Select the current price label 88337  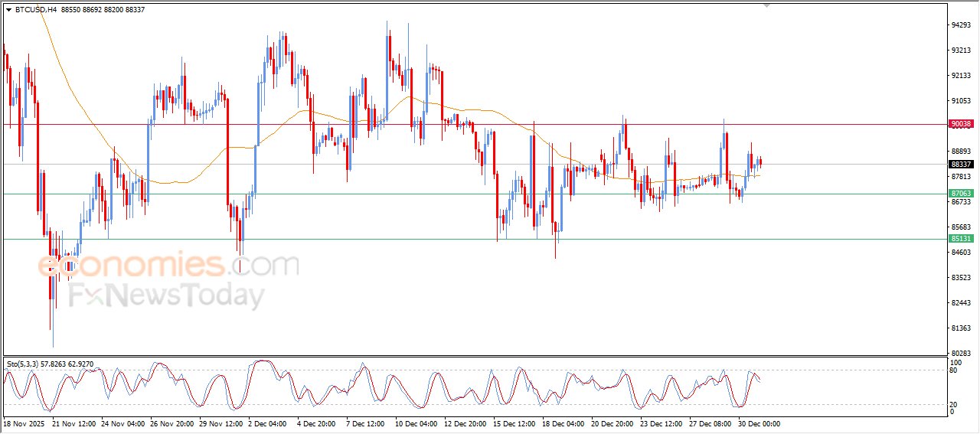[961, 164]
